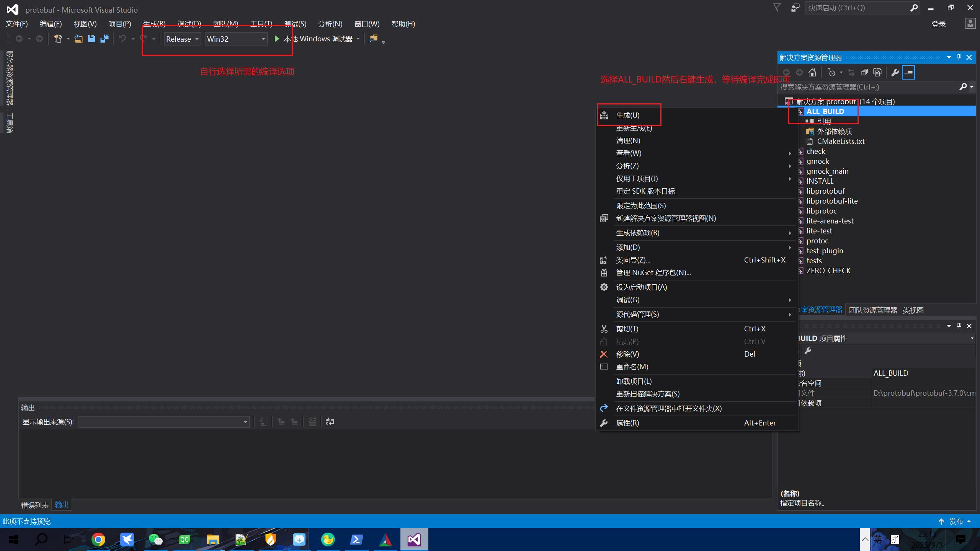Open the project properties object dropdown
Screen dimensions: 980x551
[972, 338]
